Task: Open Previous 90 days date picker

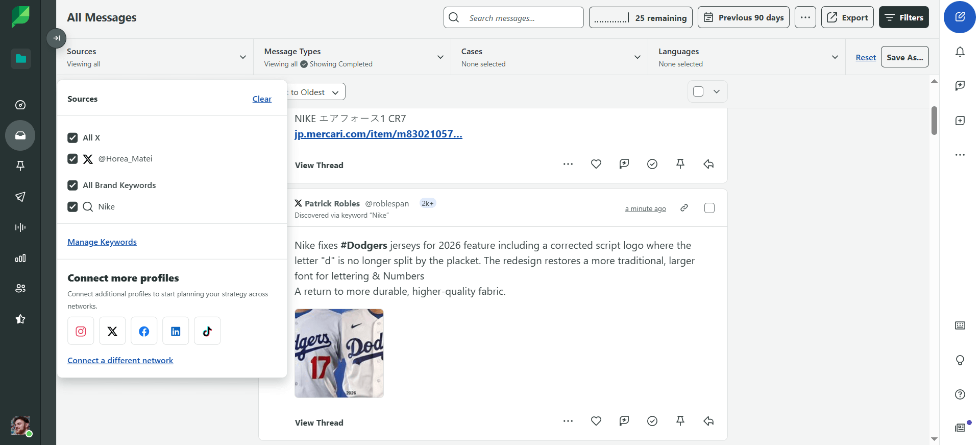Action: (744, 17)
